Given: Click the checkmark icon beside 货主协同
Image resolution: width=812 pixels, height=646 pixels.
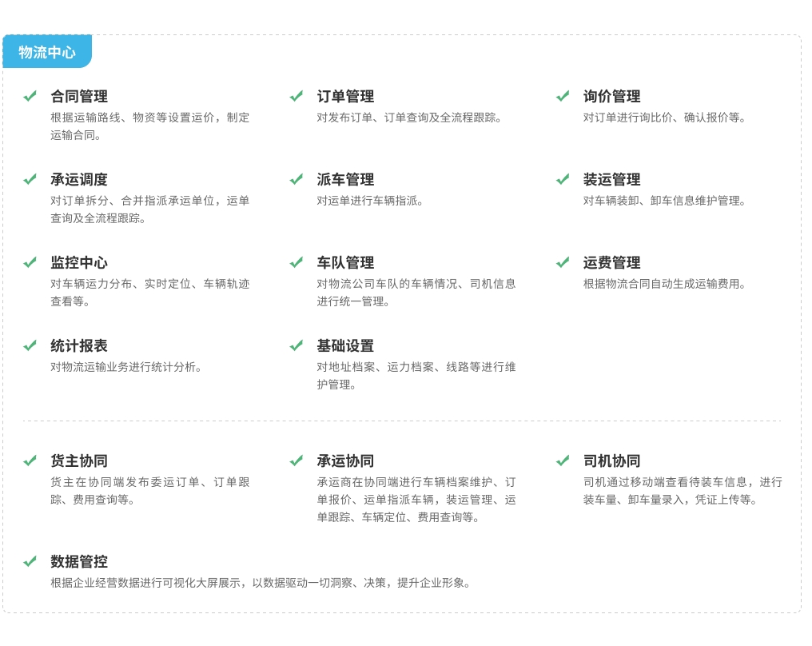Looking at the screenshot, I should point(30,461).
